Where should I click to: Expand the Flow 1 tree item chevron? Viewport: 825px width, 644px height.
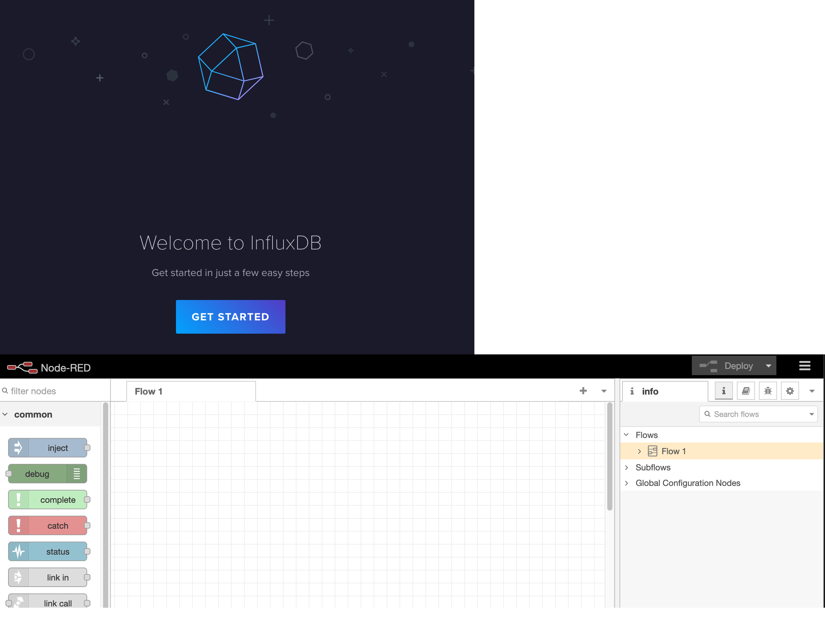[640, 451]
